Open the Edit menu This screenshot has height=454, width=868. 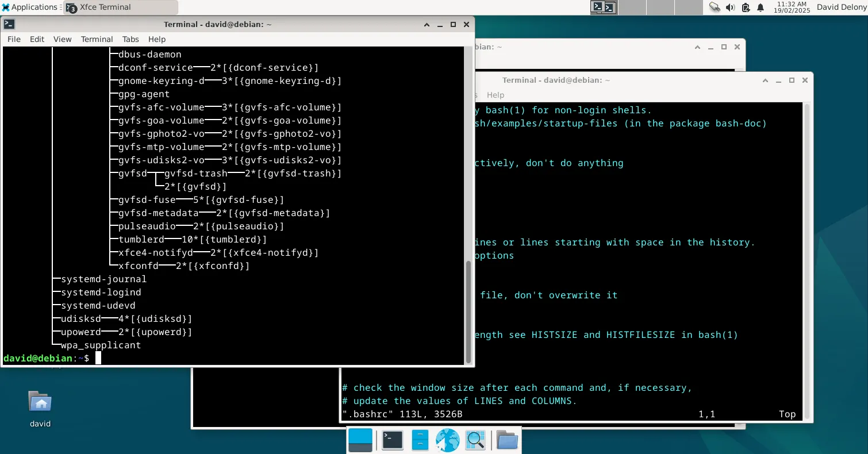[37, 39]
